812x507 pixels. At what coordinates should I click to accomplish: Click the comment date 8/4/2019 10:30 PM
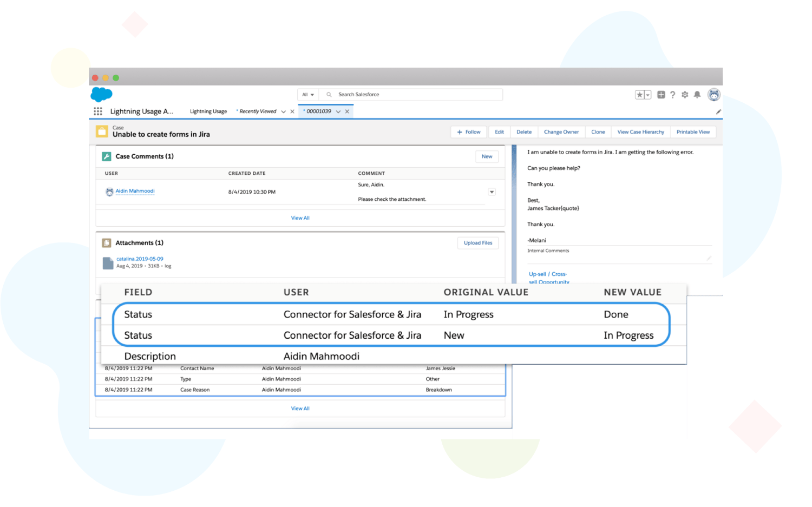[x=252, y=192]
